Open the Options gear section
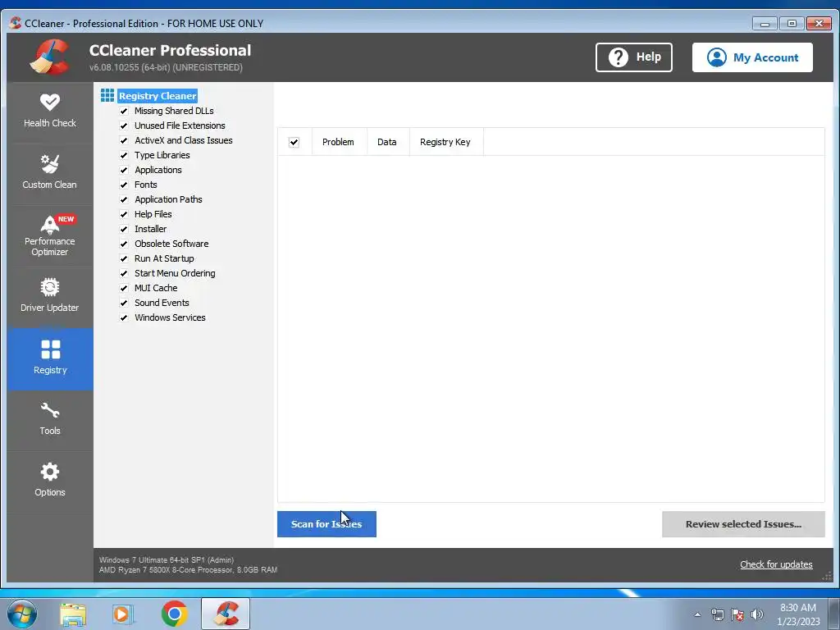Viewport: 840px width, 630px height. point(50,481)
